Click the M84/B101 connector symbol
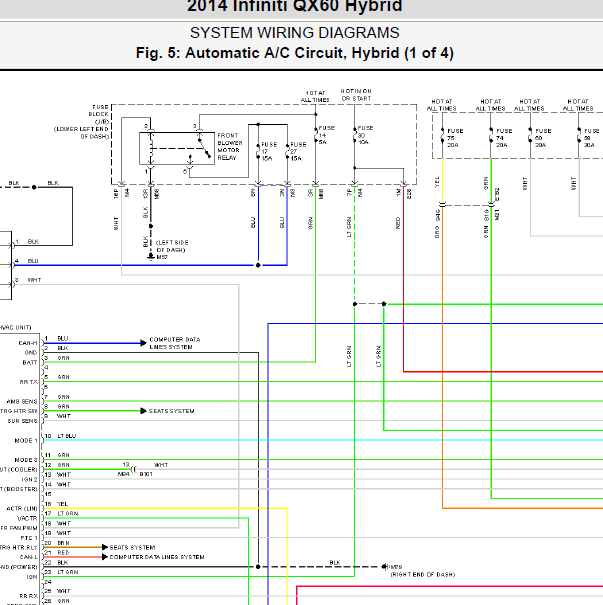The width and height of the screenshot is (603, 605). click(x=134, y=470)
